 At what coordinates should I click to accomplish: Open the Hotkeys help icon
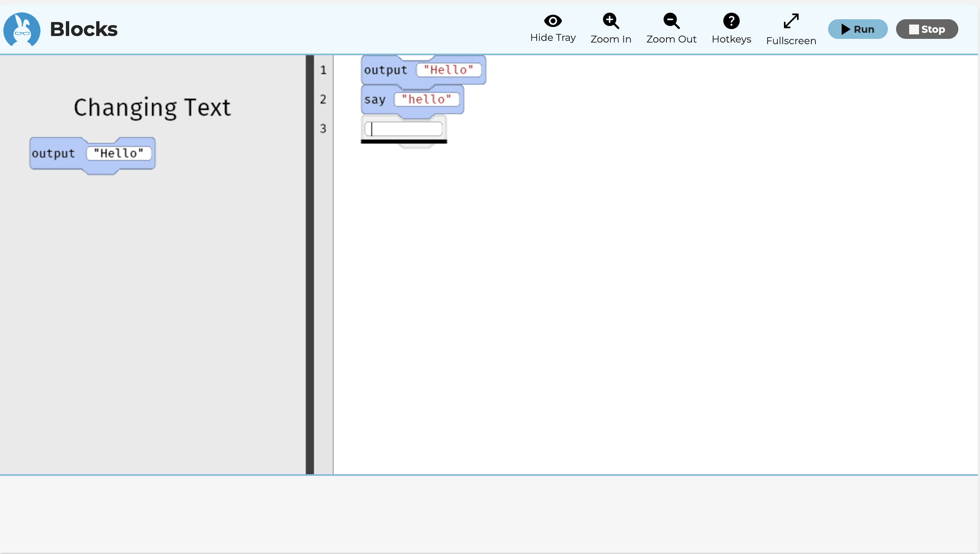pyautogui.click(x=731, y=21)
